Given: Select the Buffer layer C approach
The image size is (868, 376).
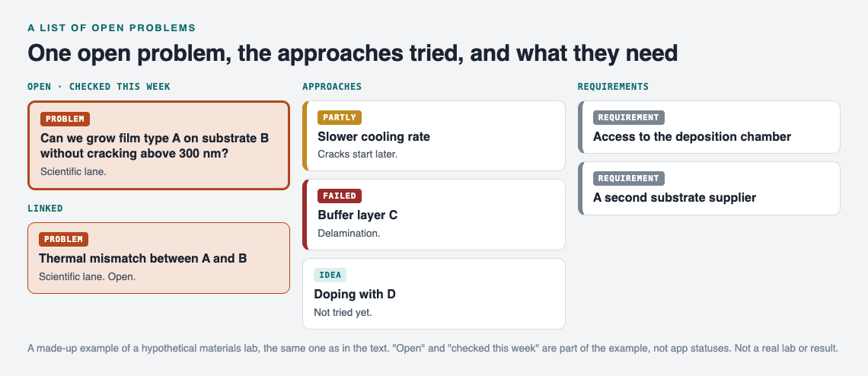Looking at the screenshot, I should [433, 215].
